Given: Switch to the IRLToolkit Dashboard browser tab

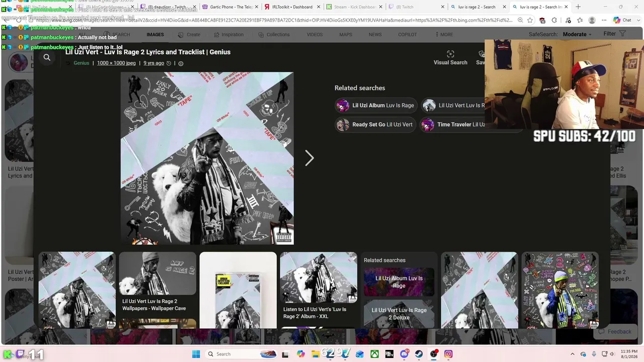Looking at the screenshot, I should click(x=292, y=7).
